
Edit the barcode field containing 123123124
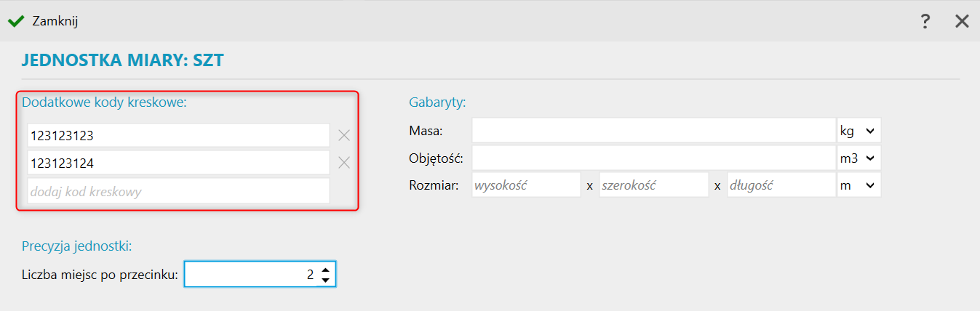click(178, 163)
